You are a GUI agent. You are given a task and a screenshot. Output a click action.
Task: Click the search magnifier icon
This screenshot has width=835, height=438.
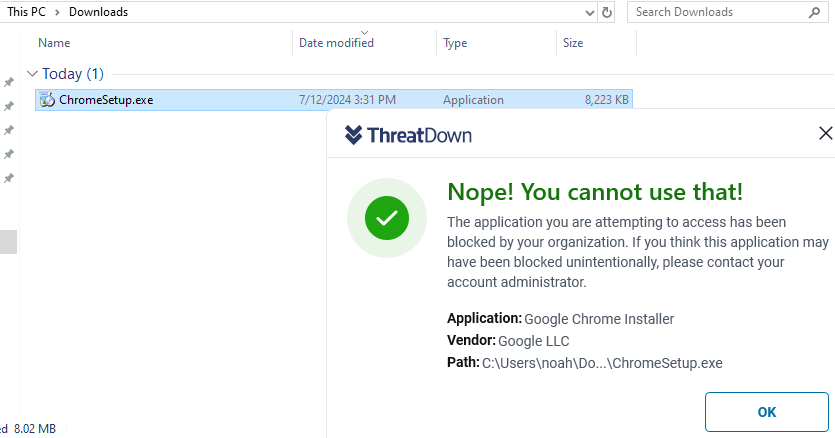point(814,12)
